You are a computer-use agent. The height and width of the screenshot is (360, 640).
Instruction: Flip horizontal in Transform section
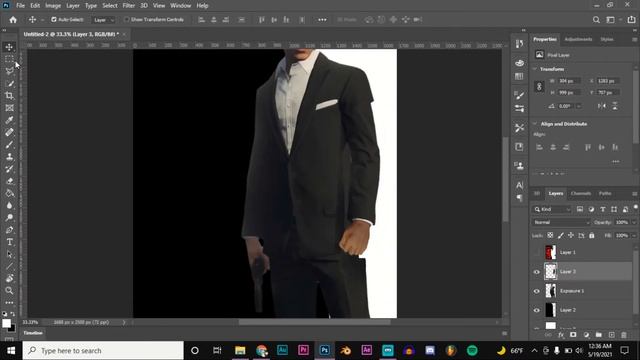(x=602, y=106)
